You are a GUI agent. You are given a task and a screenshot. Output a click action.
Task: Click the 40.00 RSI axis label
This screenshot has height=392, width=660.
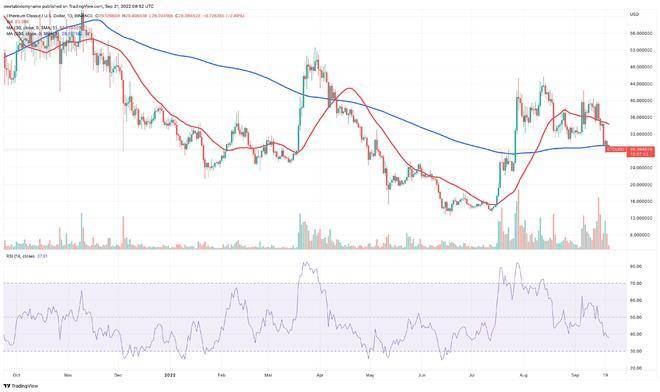click(636, 334)
